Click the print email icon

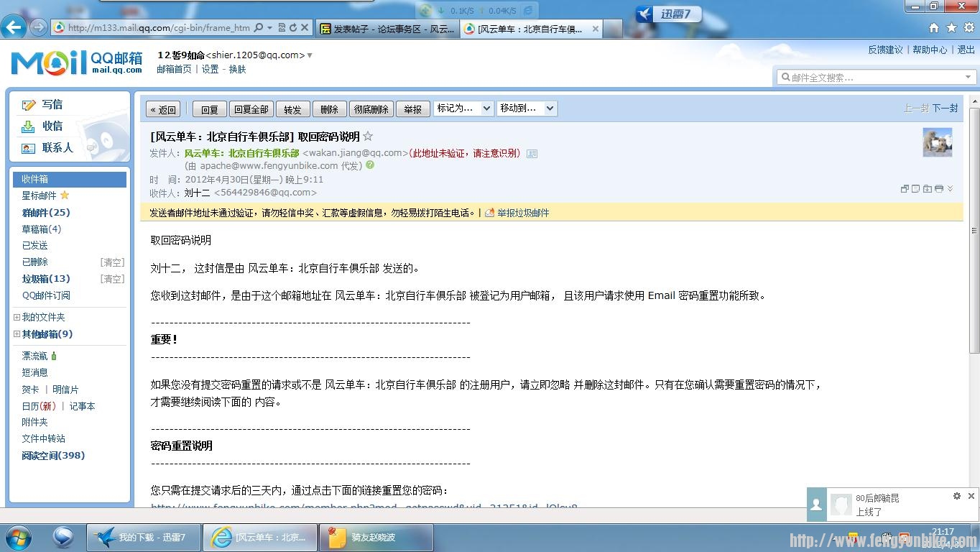pyautogui.click(x=938, y=188)
